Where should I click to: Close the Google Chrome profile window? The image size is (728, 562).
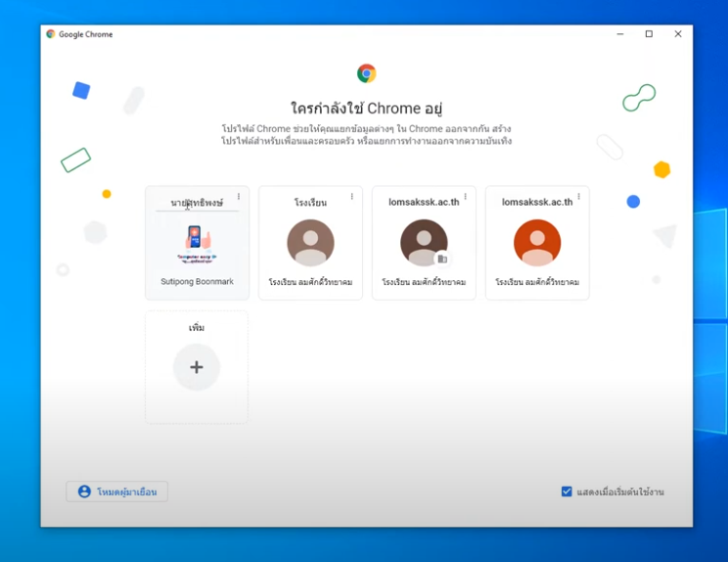(678, 34)
